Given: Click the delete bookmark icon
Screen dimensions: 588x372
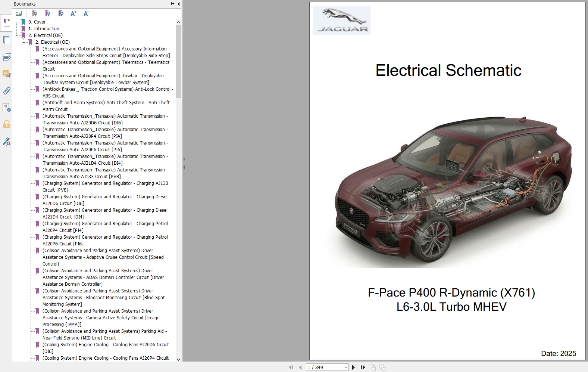Looking at the screenshot, I should 35,13.
